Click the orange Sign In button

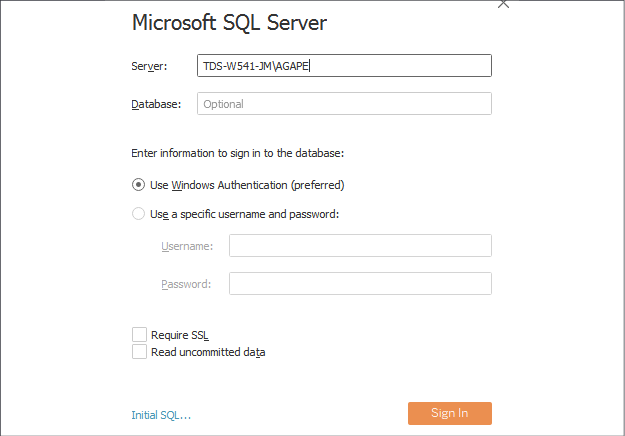click(x=450, y=413)
